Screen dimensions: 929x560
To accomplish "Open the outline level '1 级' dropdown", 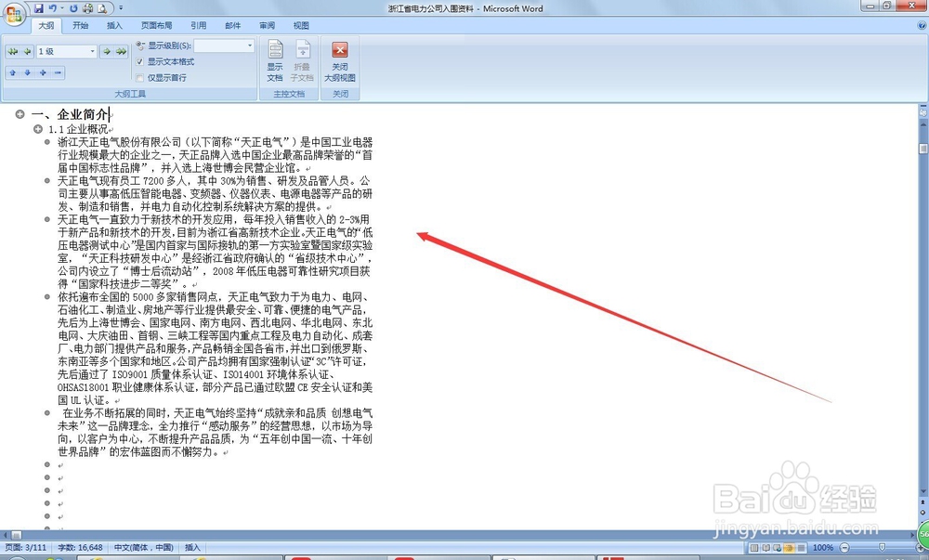I will tap(92, 51).
